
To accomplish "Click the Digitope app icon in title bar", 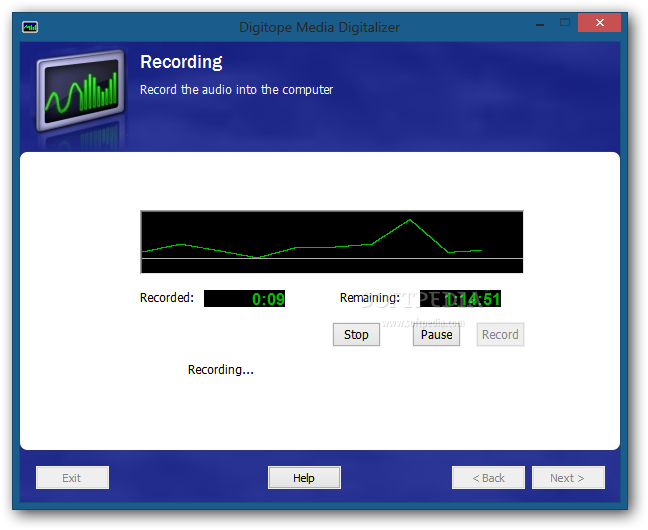I will point(30,27).
